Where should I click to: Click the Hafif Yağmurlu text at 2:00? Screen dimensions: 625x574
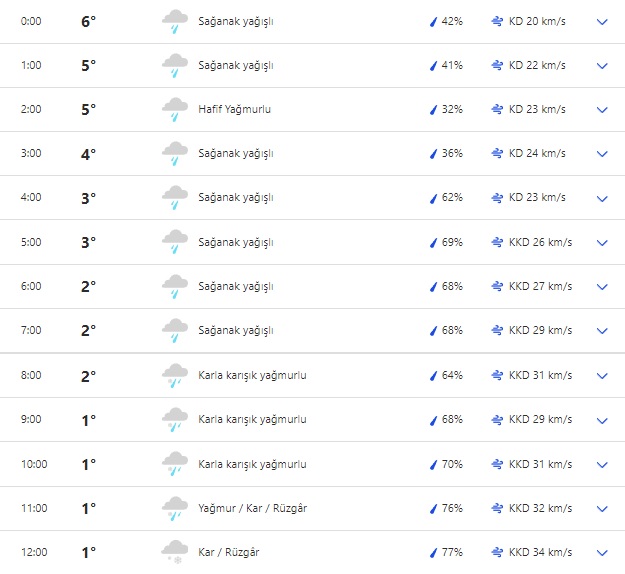pyautogui.click(x=235, y=109)
